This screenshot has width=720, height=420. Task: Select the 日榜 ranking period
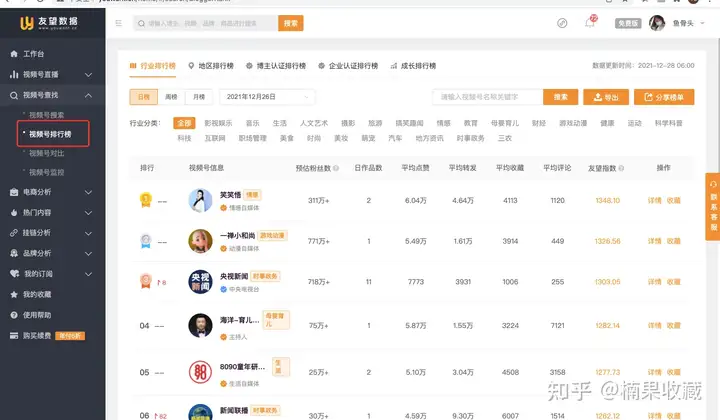144,97
